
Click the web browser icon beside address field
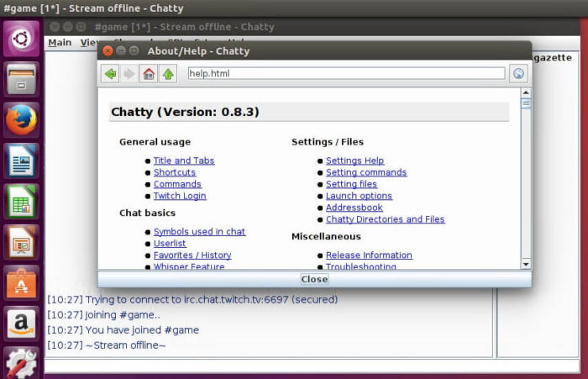point(518,74)
